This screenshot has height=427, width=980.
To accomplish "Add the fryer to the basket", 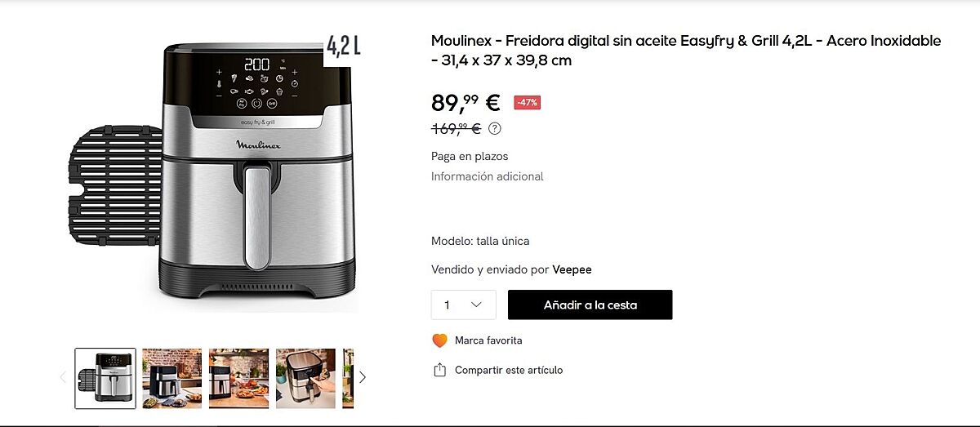I will click(590, 305).
